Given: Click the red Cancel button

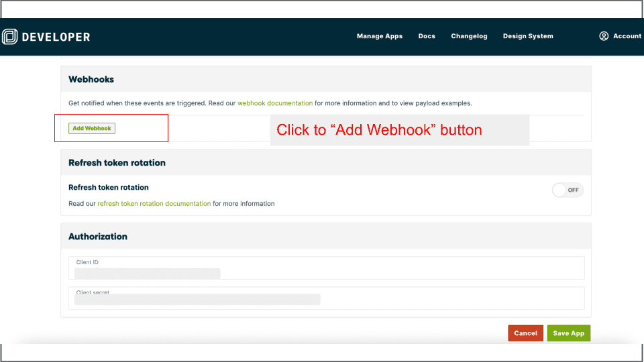Looking at the screenshot, I should 525,333.
